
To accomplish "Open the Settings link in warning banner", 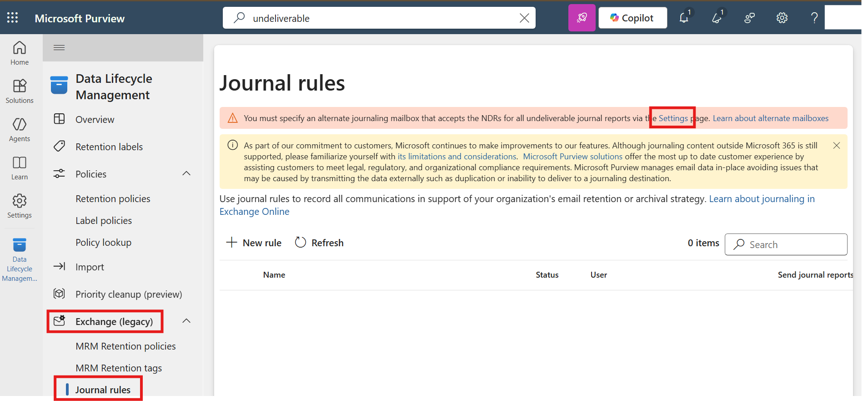I will click(x=673, y=118).
